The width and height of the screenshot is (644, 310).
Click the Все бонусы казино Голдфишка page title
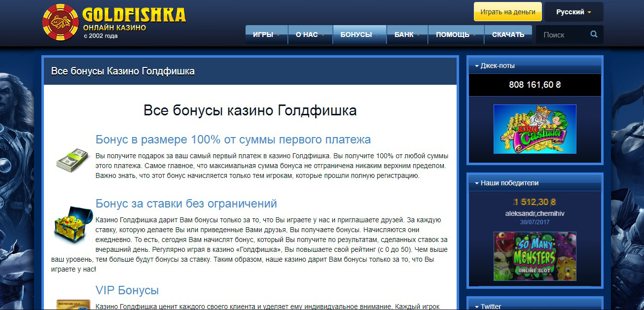250,110
